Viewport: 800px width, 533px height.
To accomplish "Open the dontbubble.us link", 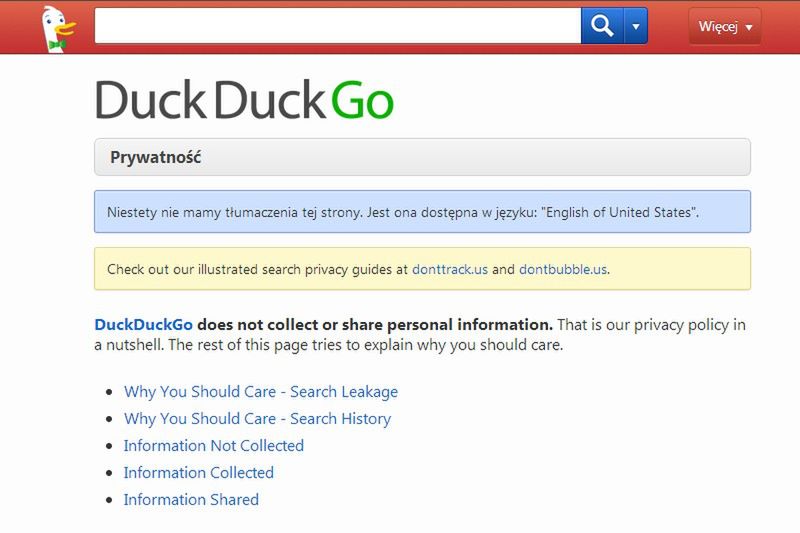I will click(563, 269).
